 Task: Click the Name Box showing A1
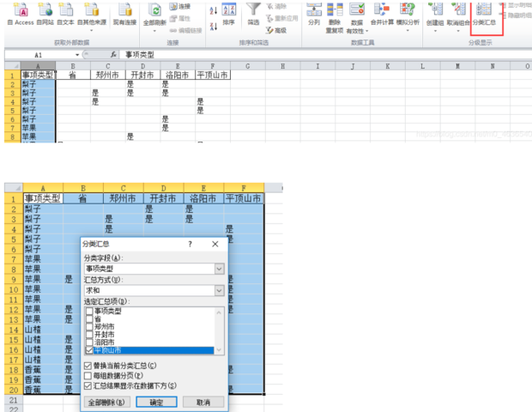[x=39, y=55]
